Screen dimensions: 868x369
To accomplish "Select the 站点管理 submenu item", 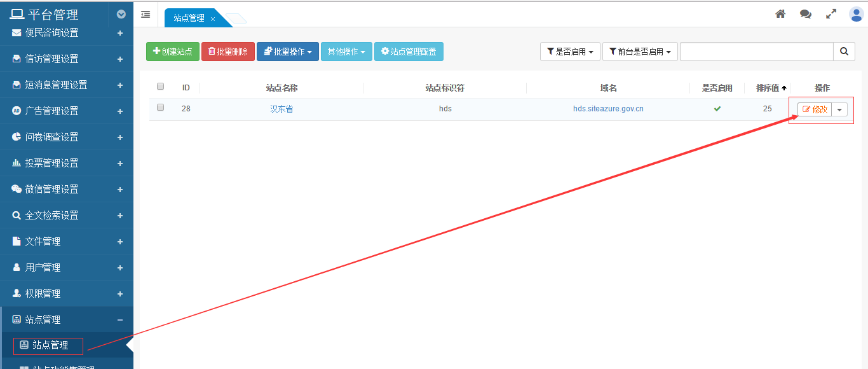I will 50,345.
